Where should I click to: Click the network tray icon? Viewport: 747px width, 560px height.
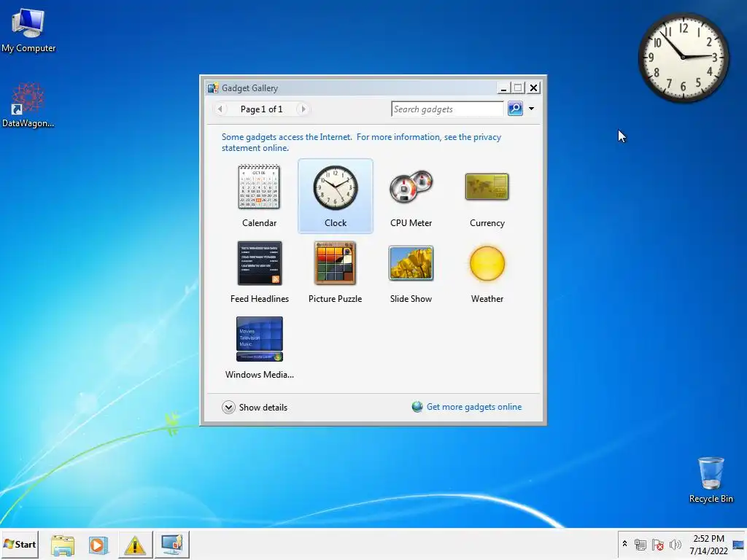[x=640, y=544]
